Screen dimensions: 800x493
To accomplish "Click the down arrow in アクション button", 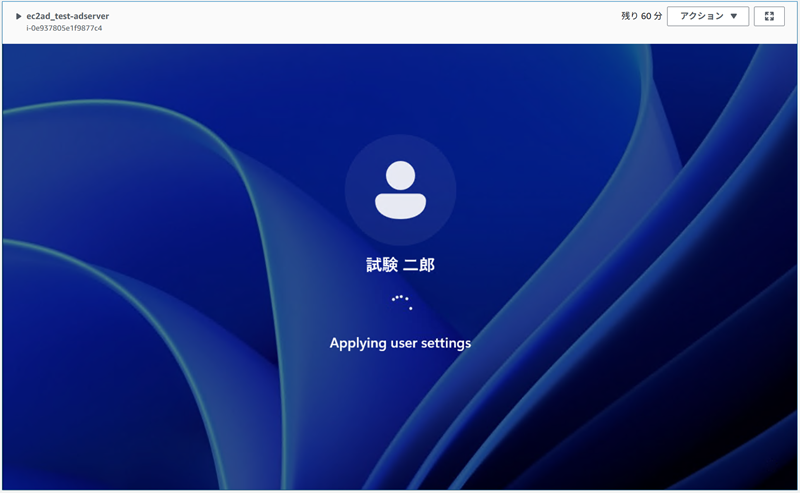I will tap(734, 17).
